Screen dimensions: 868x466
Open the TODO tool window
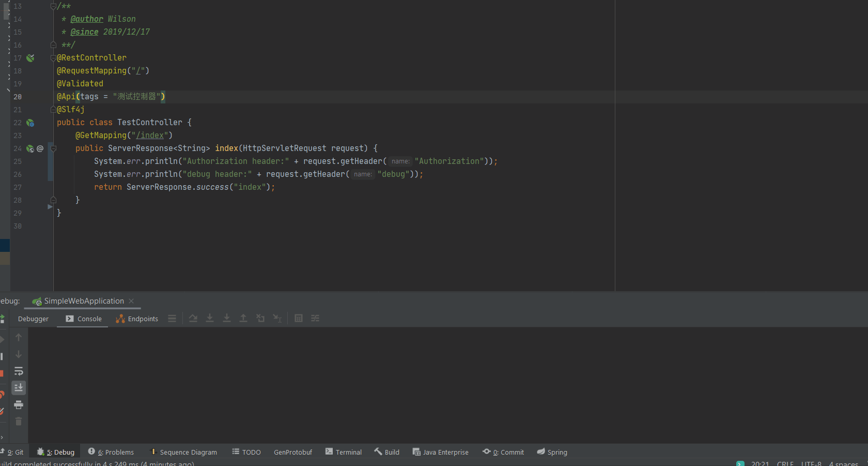(x=246, y=452)
